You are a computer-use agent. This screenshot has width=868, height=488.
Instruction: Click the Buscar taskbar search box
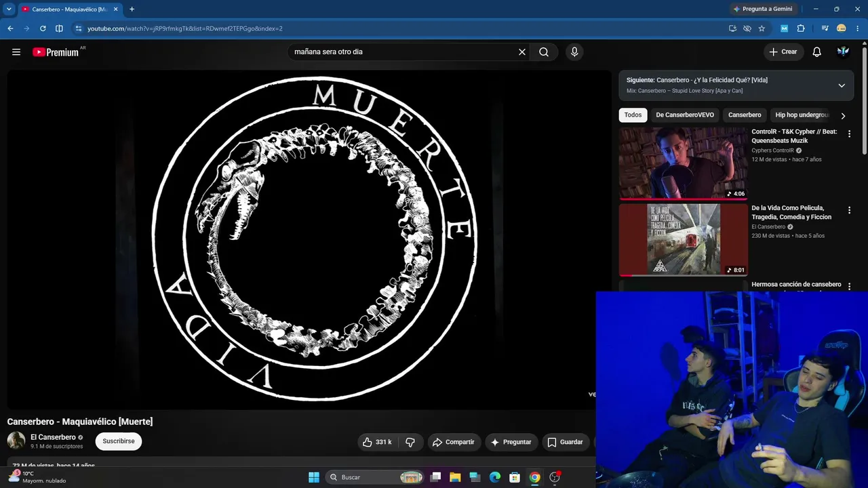375,477
